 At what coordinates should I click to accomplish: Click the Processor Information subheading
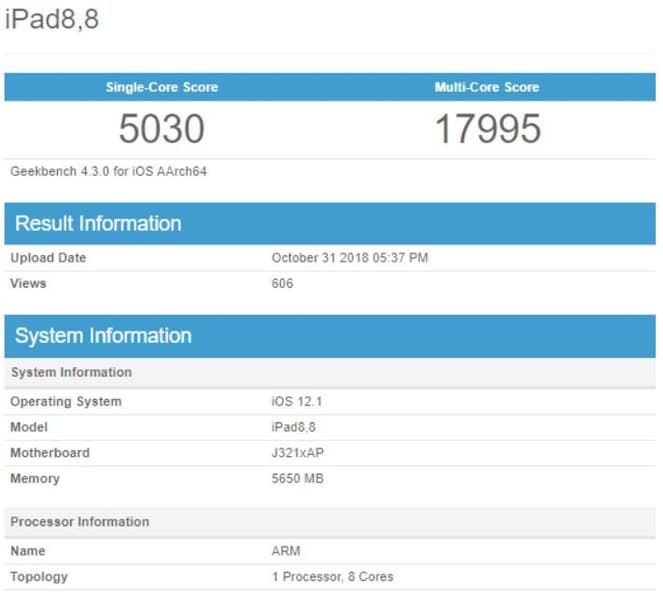[80, 522]
